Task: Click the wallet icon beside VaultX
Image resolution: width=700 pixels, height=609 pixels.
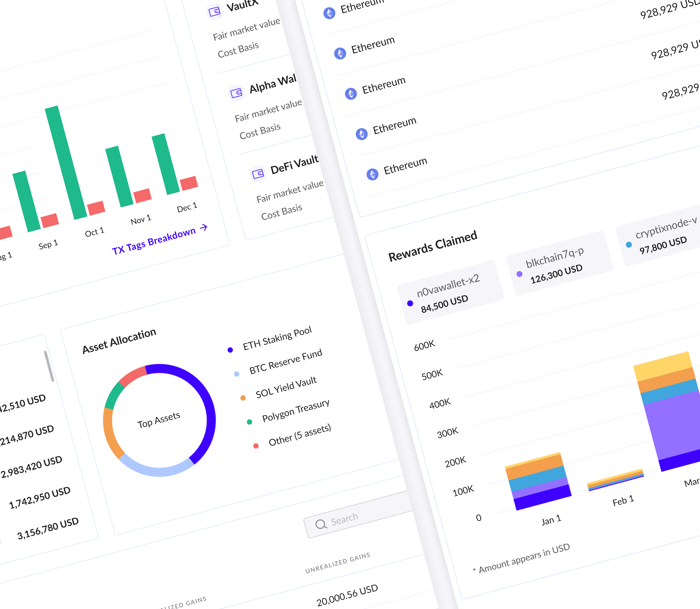Action: click(214, 12)
